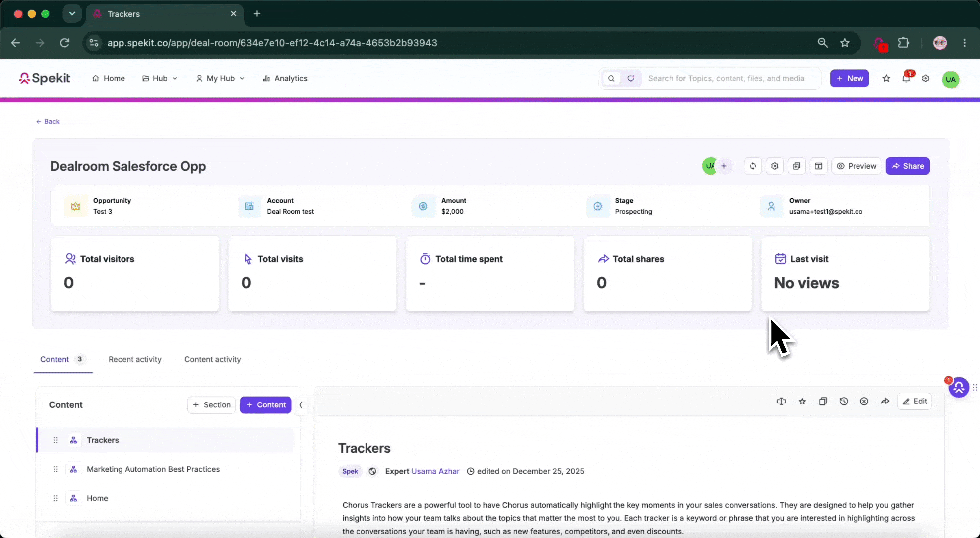Click the Spek tag badge
Viewport: 980px width, 538px height.
coord(350,471)
